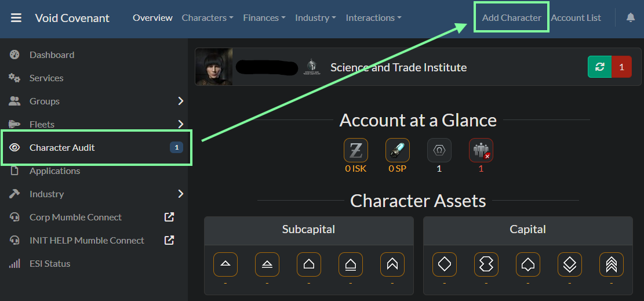Click the Add Character link

[x=511, y=18]
